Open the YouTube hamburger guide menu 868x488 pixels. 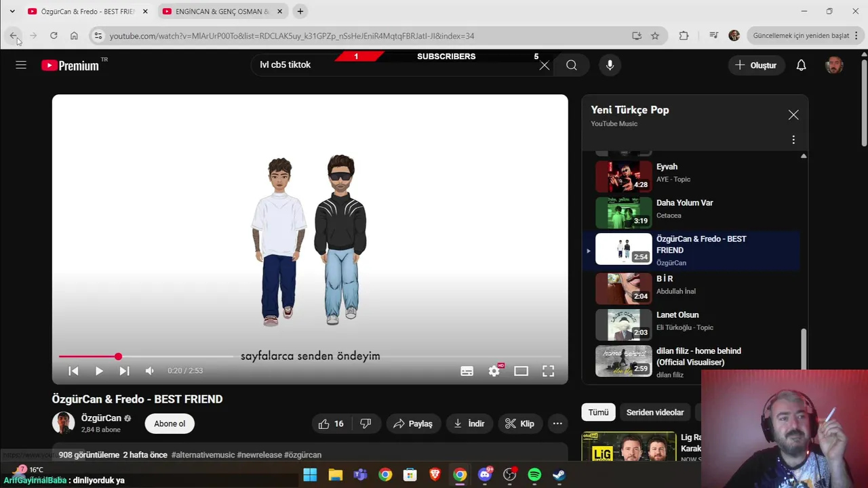tap(21, 65)
